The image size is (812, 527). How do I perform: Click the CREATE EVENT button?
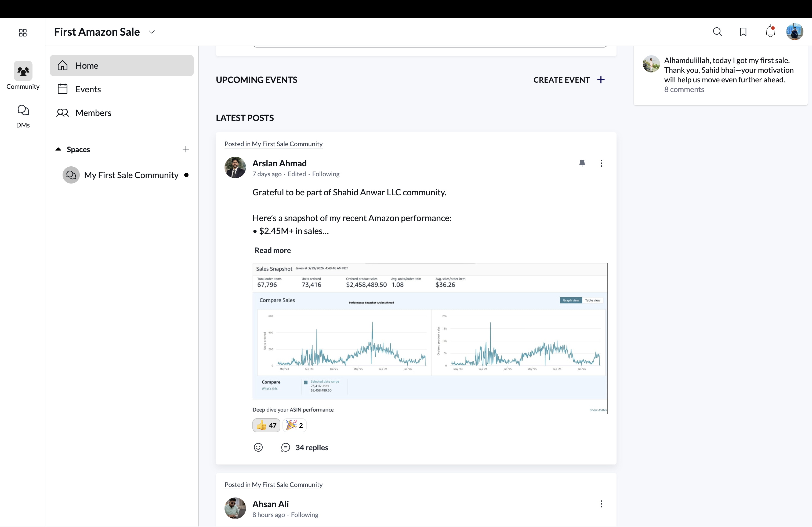tap(569, 80)
